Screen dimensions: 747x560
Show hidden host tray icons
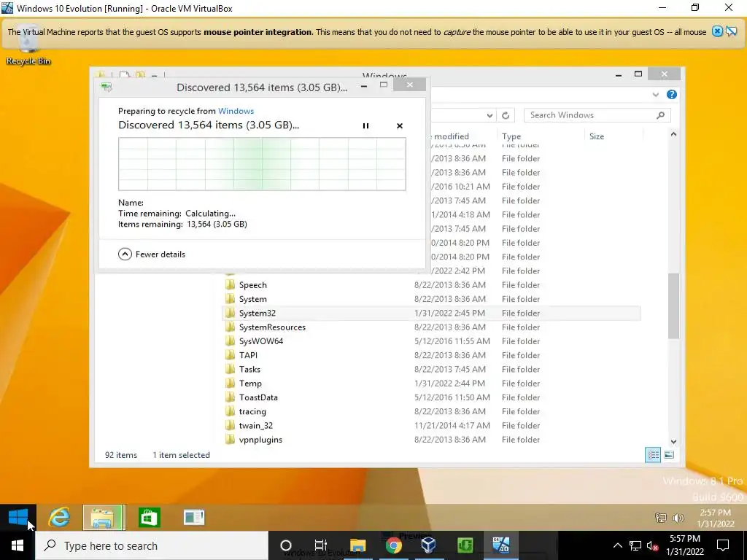tap(617, 545)
